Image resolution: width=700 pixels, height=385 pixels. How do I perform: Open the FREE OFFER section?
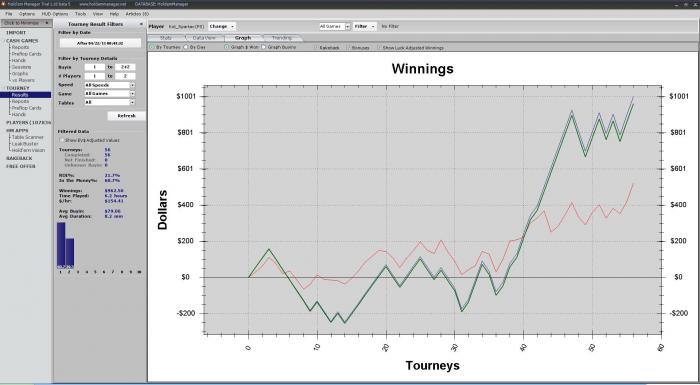[x=21, y=166]
